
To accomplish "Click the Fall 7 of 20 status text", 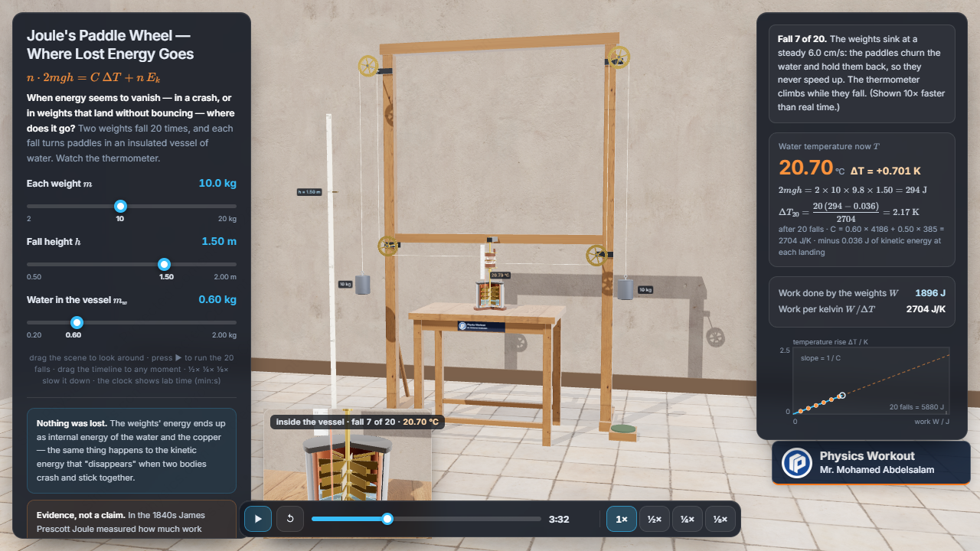I will (x=802, y=39).
